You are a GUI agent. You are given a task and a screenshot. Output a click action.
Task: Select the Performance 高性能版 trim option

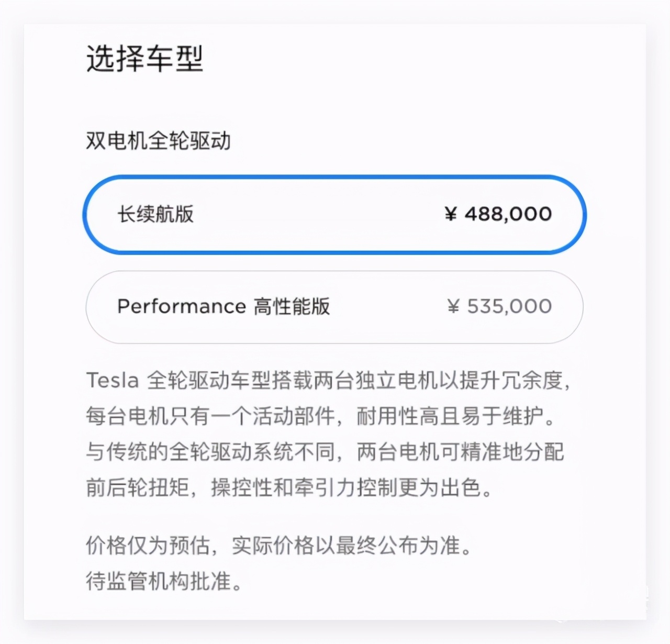point(333,307)
